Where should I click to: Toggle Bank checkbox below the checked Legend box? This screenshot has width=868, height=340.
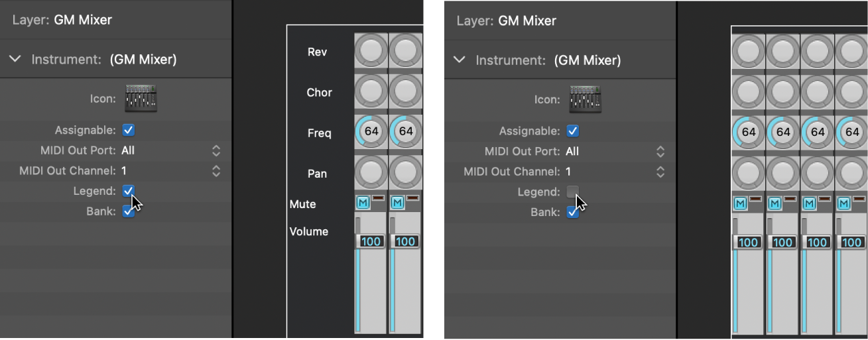tap(129, 211)
